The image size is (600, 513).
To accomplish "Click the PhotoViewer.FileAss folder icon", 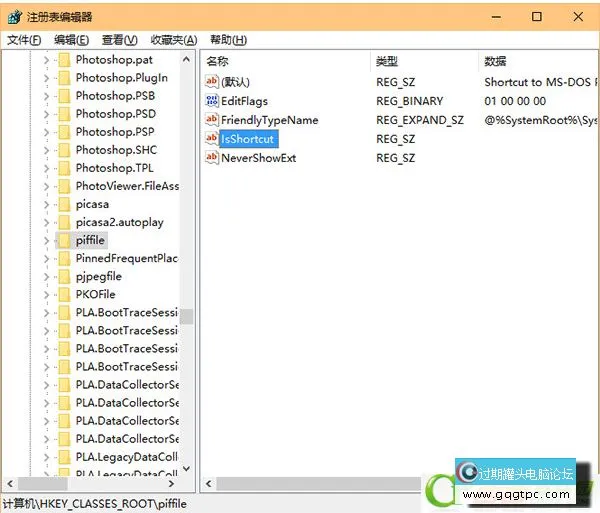I will [x=64, y=186].
